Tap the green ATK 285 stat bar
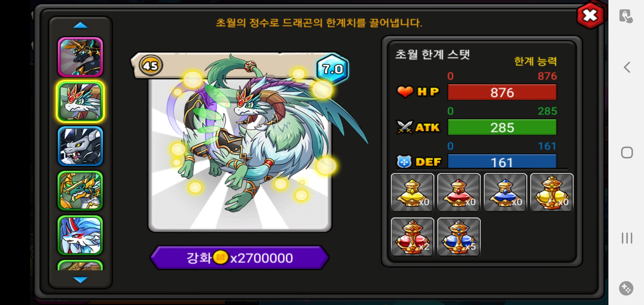644x305 pixels. pos(502,127)
